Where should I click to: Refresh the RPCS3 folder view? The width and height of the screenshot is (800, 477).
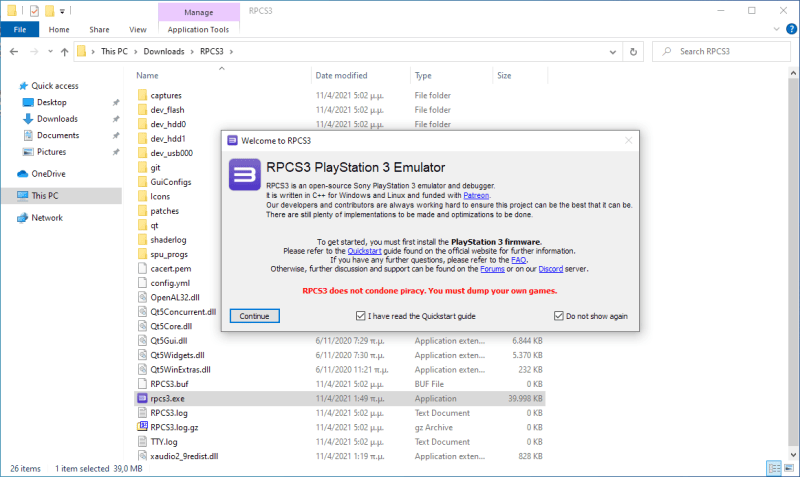(x=633, y=52)
